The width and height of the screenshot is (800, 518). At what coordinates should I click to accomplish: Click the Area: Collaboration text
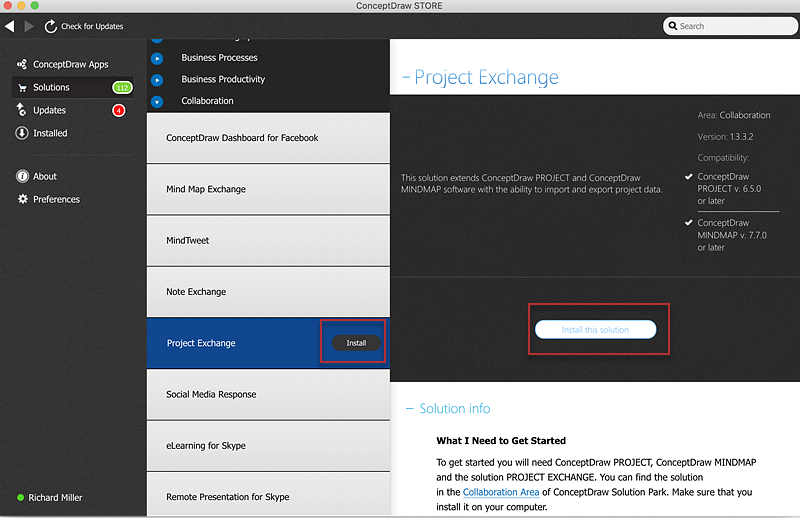click(x=734, y=115)
